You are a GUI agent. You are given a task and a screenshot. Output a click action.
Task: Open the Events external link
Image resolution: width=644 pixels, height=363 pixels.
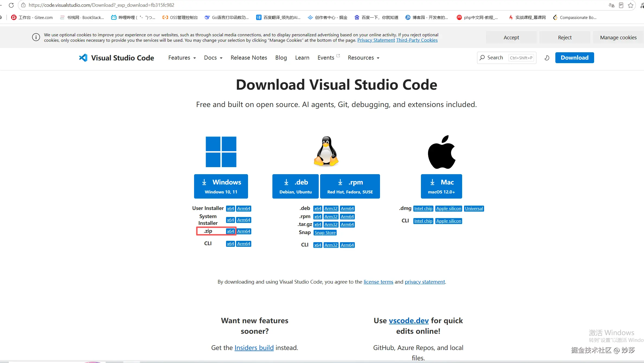[x=329, y=57]
